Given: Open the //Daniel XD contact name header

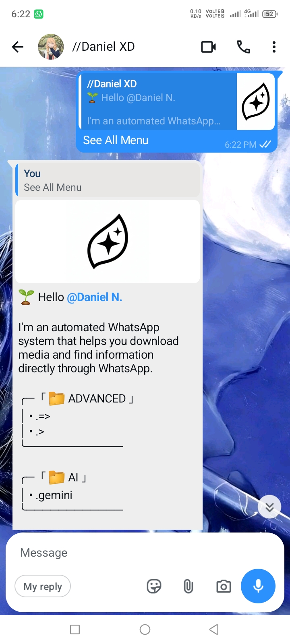Looking at the screenshot, I should point(104,47).
